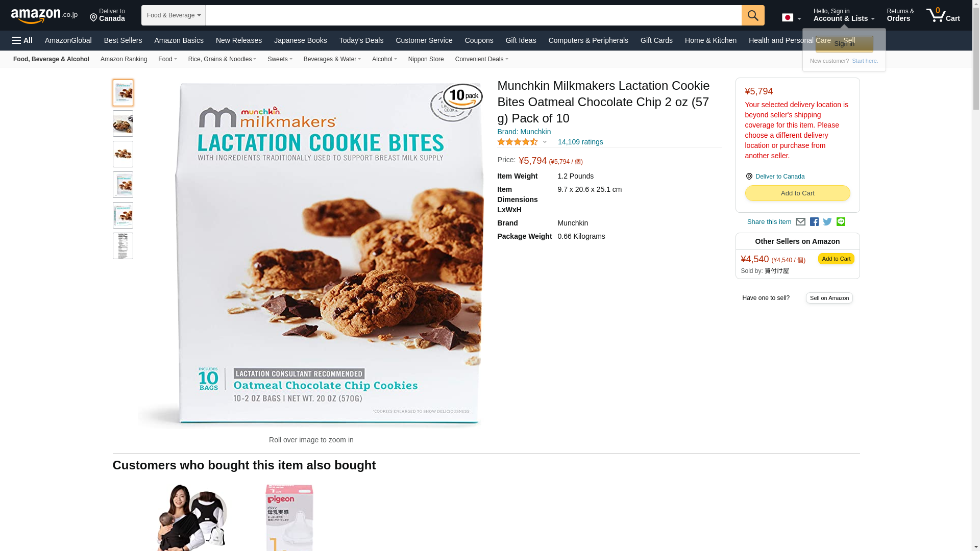
Task: Click the 14,109 ratings link
Action: 580,142
